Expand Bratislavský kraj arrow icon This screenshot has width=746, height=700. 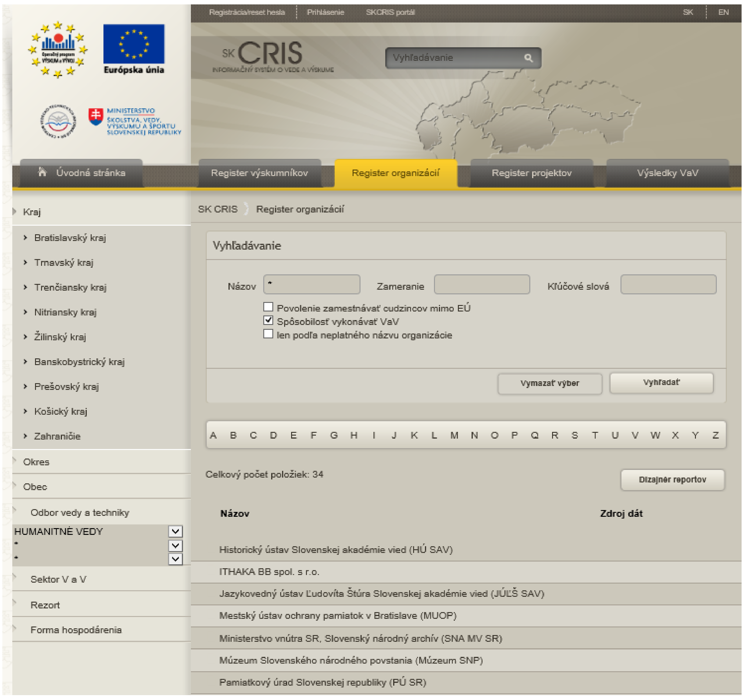[26, 238]
